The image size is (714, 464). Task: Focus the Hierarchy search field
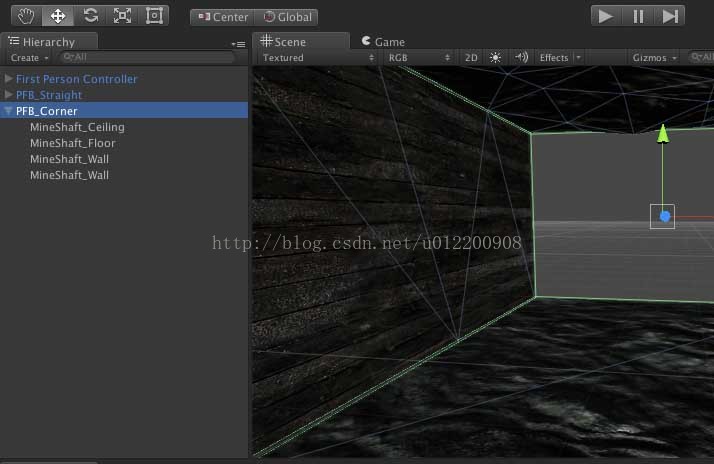point(147,57)
